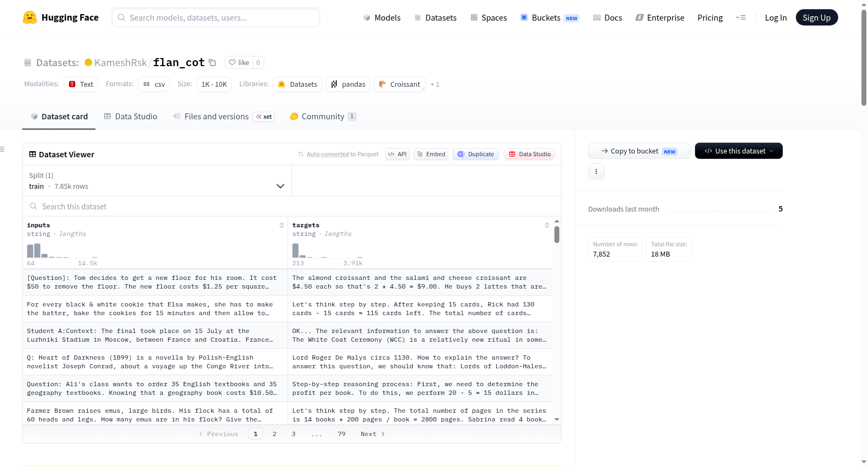Click the Sign Up button
Image resolution: width=868 pixels, height=467 pixels.
(x=816, y=17)
